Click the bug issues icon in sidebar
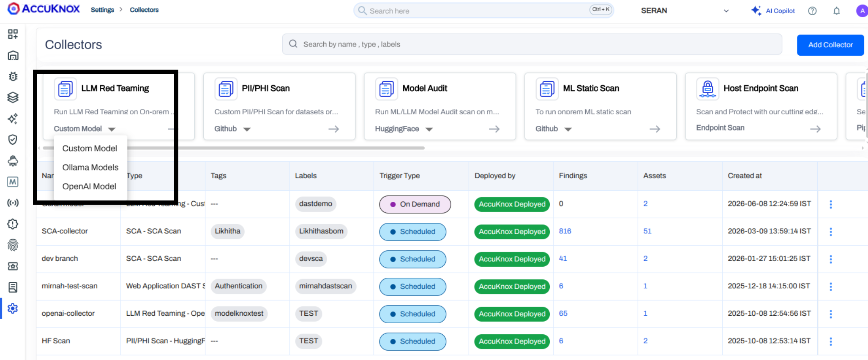 [x=13, y=76]
